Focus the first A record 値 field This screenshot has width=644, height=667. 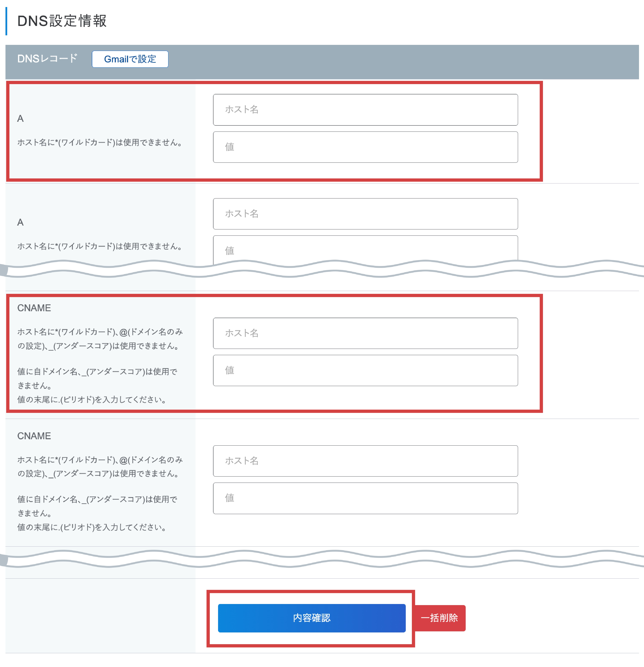click(x=365, y=147)
